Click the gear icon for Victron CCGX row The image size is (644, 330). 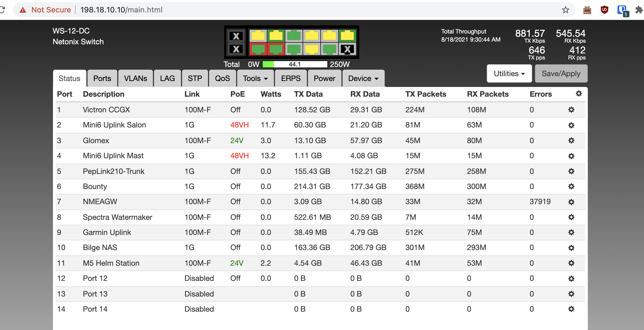point(571,110)
